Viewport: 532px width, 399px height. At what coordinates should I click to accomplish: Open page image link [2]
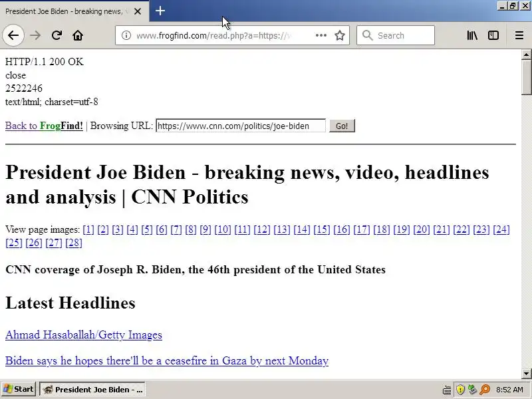pyautogui.click(x=103, y=229)
